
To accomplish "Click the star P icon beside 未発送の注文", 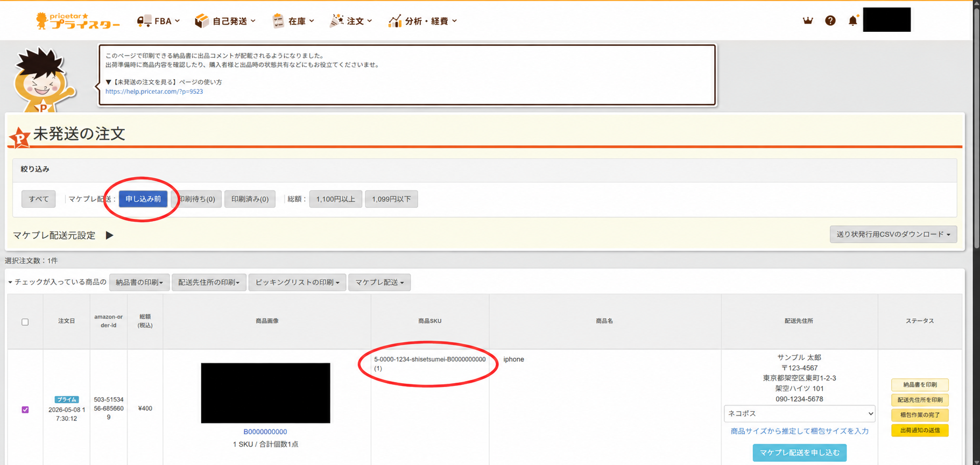I will click(x=19, y=138).
